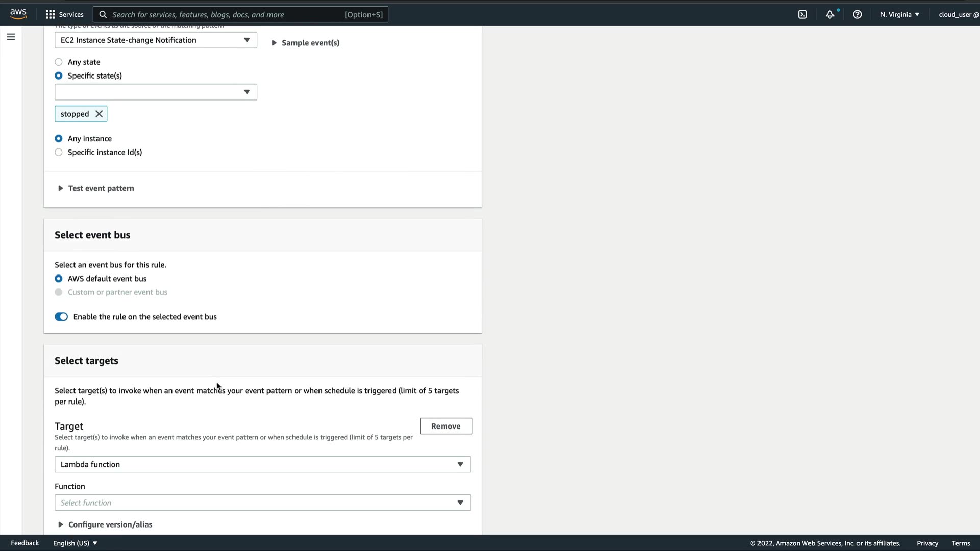Open the Services grid menu
980x551 pixels.
(x=64, y=14)
